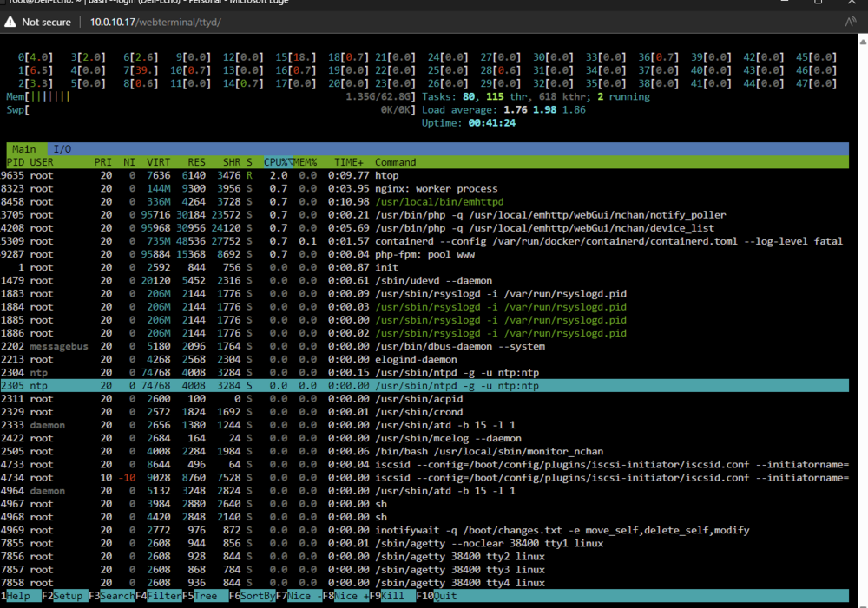Select the mcelog --daemon process row

[x=424, y=438]
